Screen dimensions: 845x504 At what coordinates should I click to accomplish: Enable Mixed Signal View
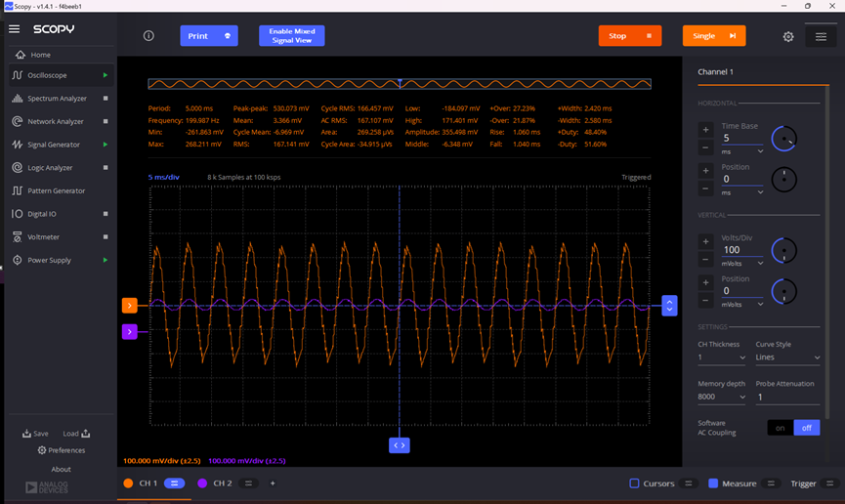(x=291, y=35)
